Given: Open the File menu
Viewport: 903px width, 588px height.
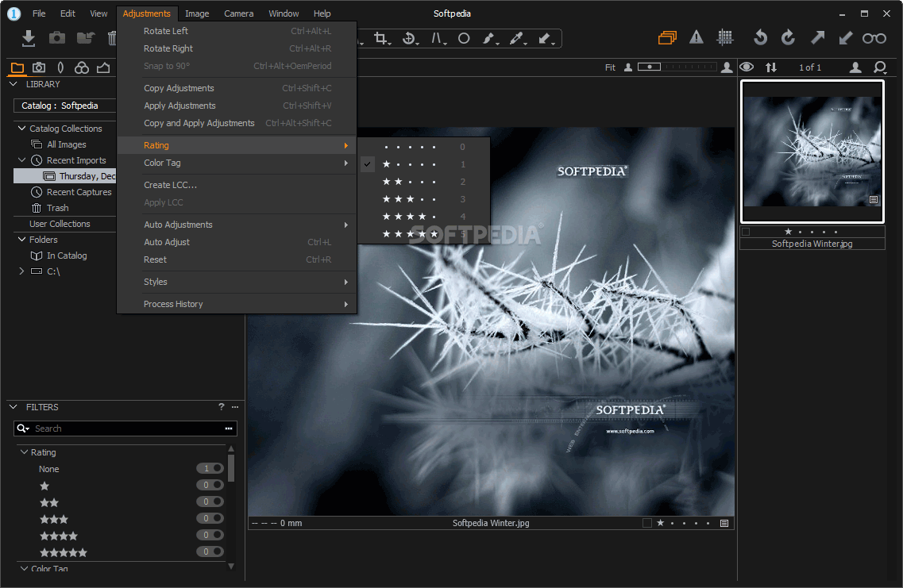Looking at the screenshot, I should [x=39, y=13].
